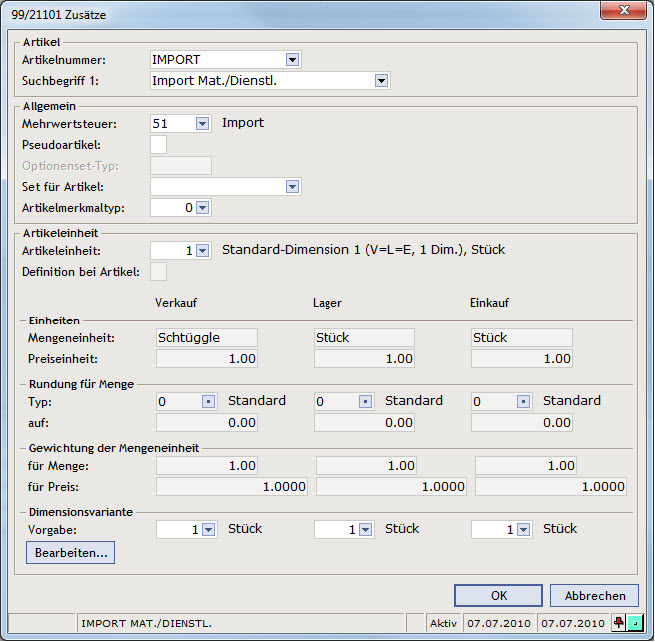Confirm with the OK button
655x642 pixels.
[x=498, y=595]
